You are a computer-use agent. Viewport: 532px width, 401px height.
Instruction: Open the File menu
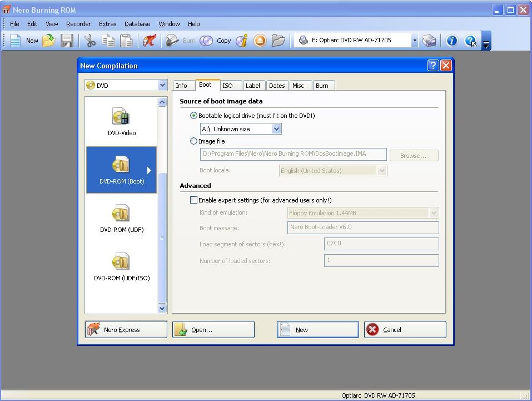pos(14,24)
